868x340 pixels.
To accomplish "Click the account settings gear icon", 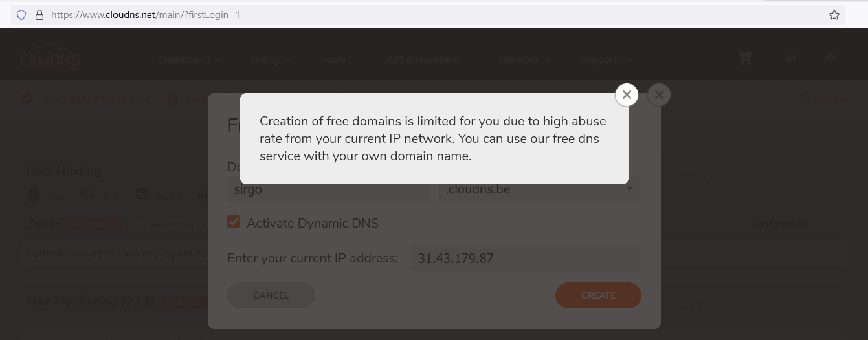I will 27,99.
